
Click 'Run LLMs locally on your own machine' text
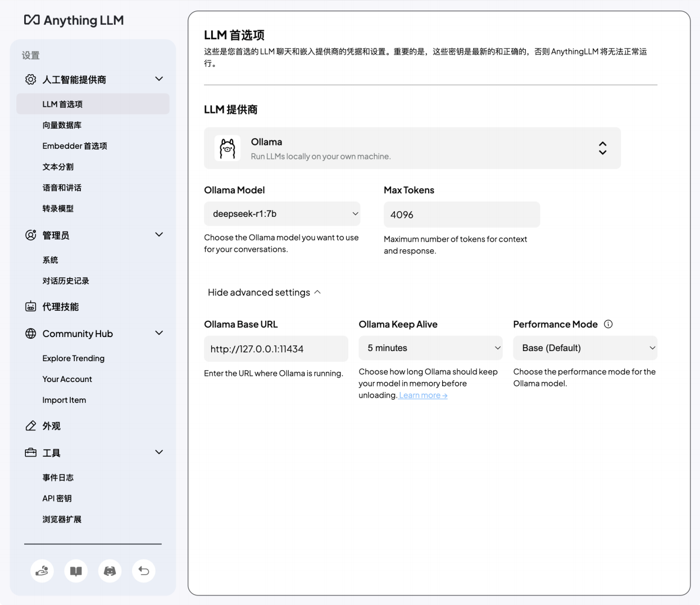(321, 156)
